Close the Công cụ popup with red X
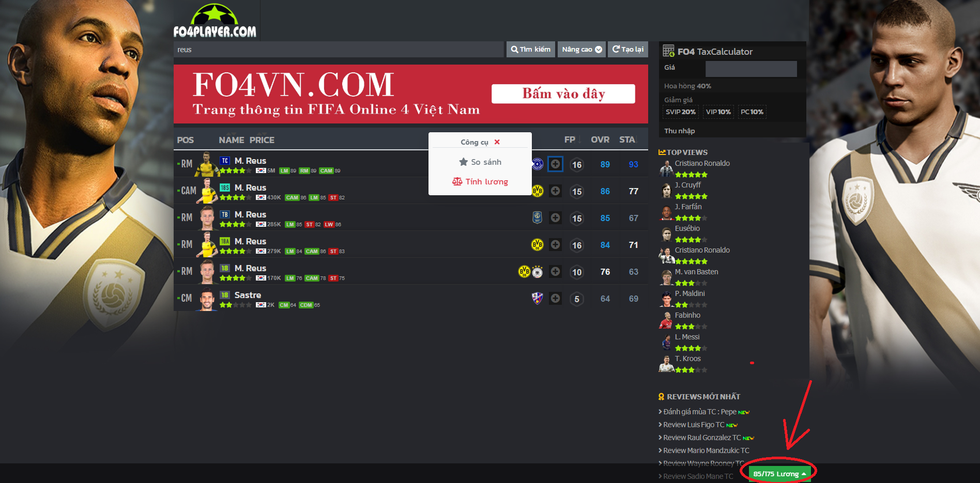This screenshot has height=483, width=980. [497, 142]
